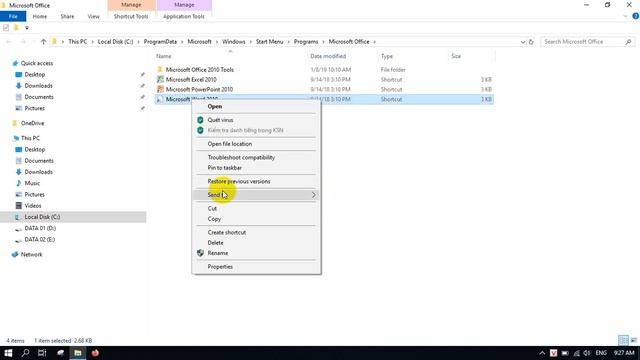Click the network icon in system tray

coord(576,353)
